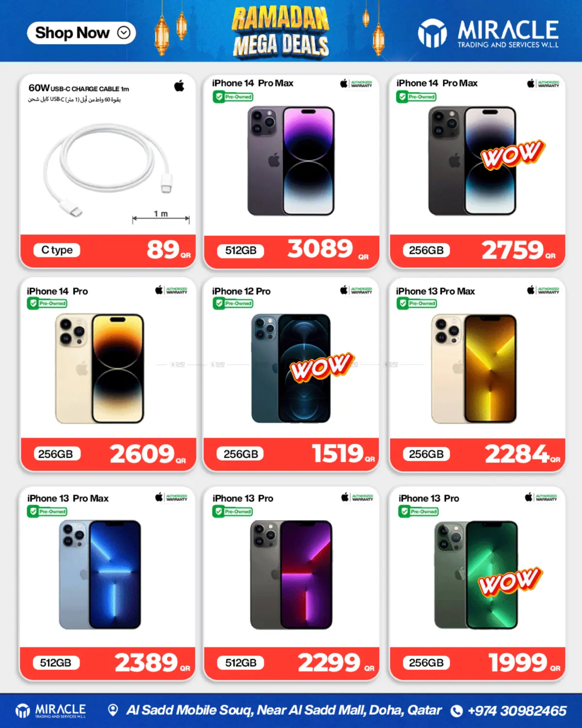The image size is (582, 728).
Task: Select 512GB tag on iPhone 14 Pro Max
Action: point(241,250)
